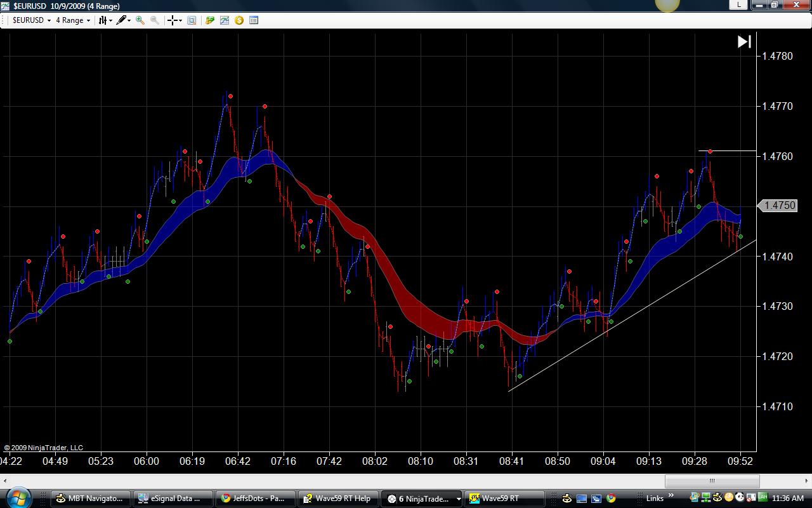This screenshot has height=508, width=812.
Task: Click the tray icon with red blocked sign
Action: click(x=751, y=497)
